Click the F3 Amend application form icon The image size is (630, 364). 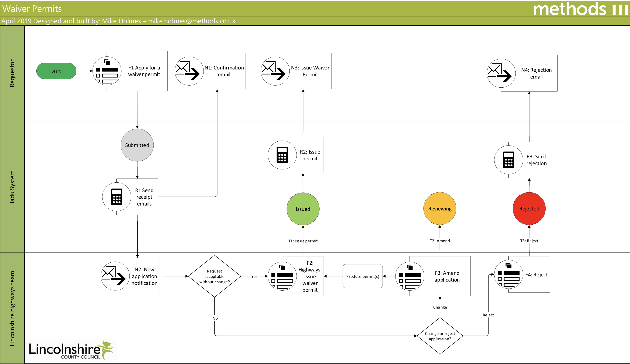pyautogui.click(x=410, y=276)
